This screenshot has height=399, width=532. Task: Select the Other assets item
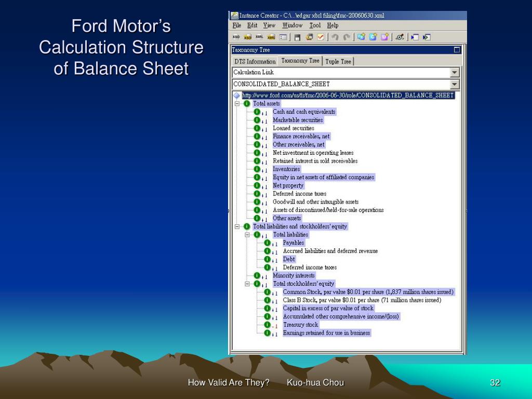[287, 218]
